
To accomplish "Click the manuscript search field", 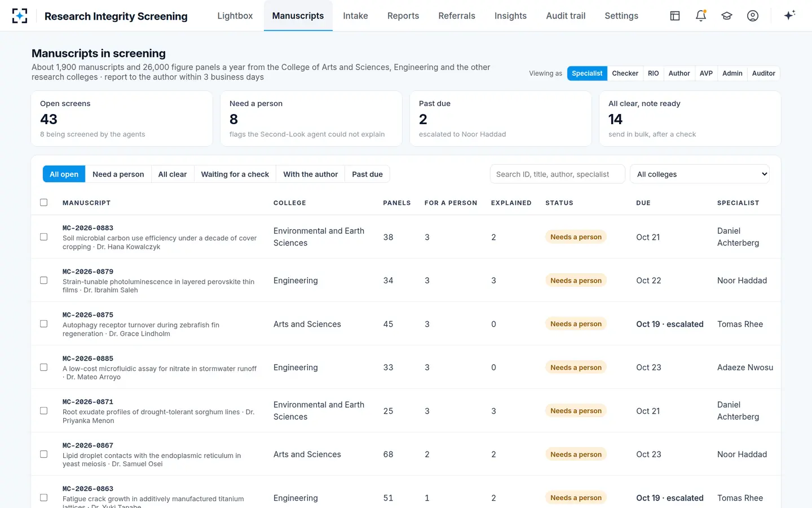I will [558, 174].
